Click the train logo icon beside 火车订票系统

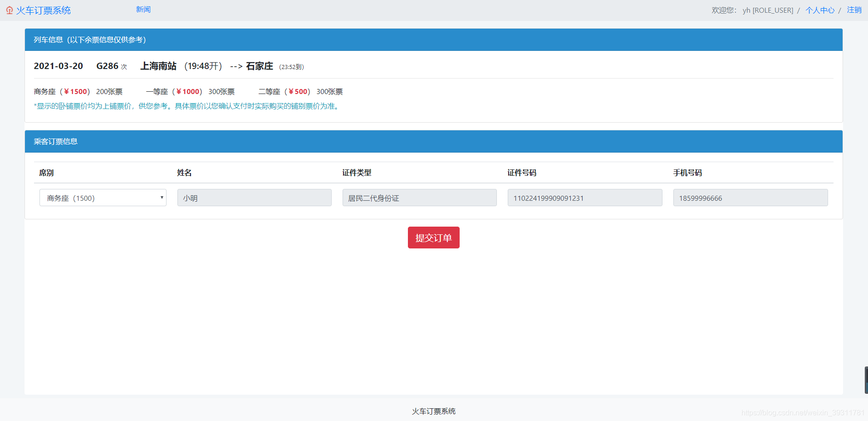(10, 10)
